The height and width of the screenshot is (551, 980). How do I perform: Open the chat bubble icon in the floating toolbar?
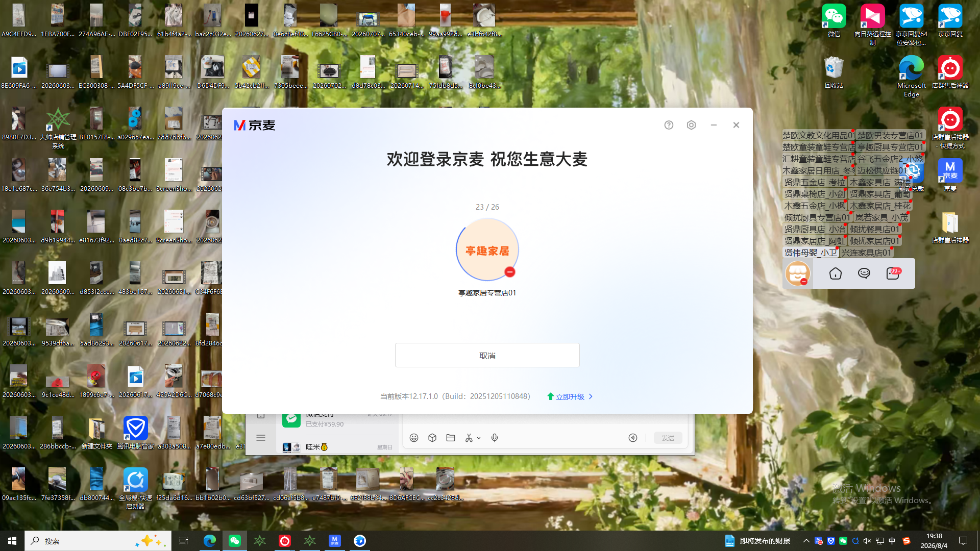[864, 273]
